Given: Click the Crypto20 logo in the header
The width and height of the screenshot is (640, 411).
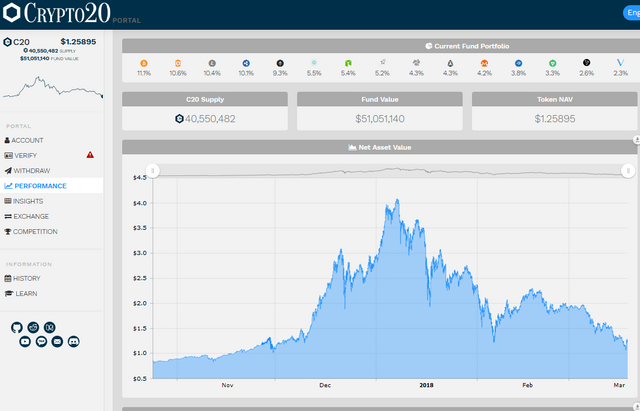Looking at the screenshot, I should click(x=57, y=13).
